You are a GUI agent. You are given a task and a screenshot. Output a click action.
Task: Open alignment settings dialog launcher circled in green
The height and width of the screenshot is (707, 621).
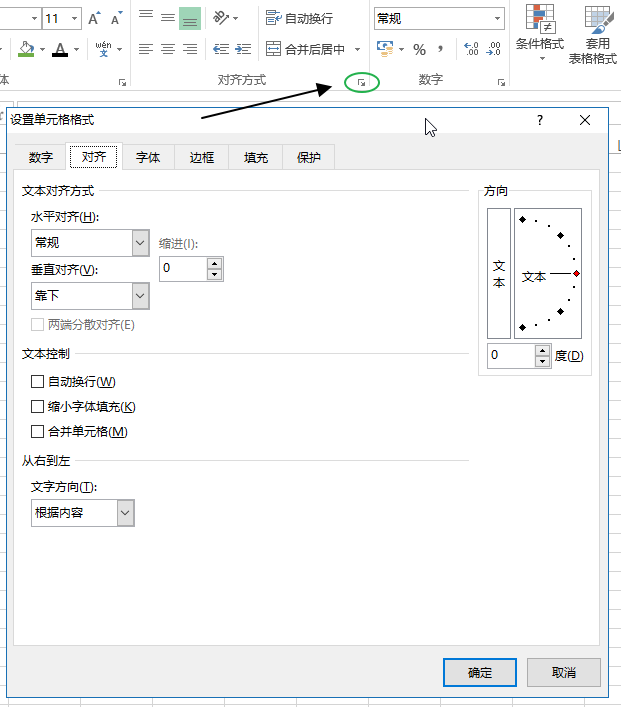361,83
